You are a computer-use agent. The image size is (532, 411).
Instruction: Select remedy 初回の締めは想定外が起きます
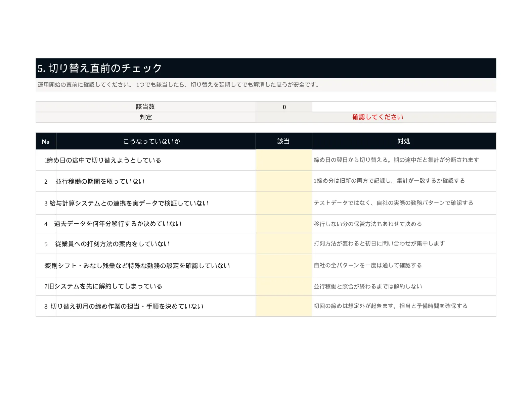[391, 306]
